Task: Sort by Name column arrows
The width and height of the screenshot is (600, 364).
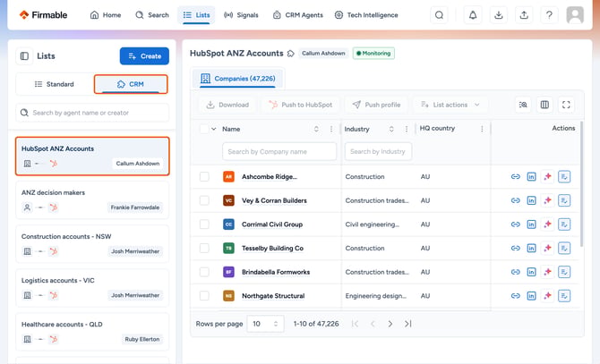Action: point(316,129)
